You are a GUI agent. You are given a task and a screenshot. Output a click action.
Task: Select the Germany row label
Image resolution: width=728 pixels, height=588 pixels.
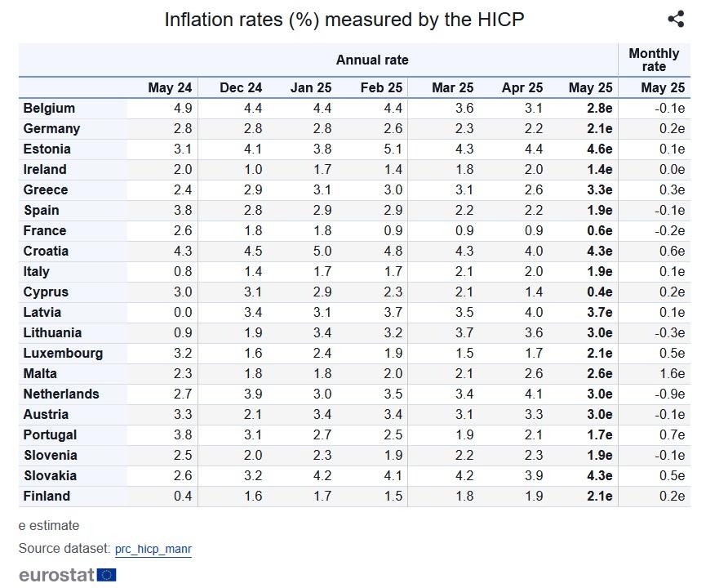click(51, 129)
